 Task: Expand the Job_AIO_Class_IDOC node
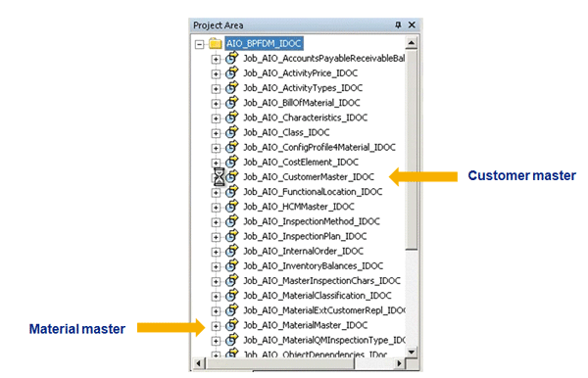[x=216, y=133]
